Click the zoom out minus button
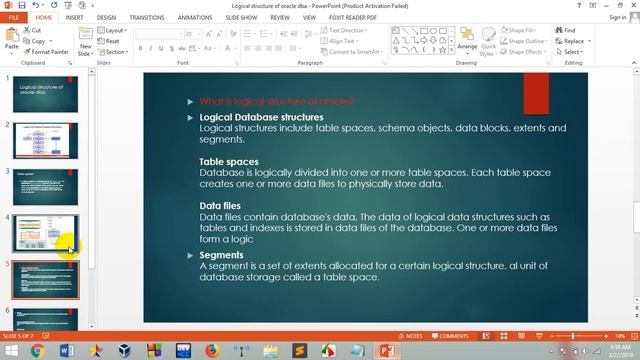640x360 pixels. pos(552,336)
